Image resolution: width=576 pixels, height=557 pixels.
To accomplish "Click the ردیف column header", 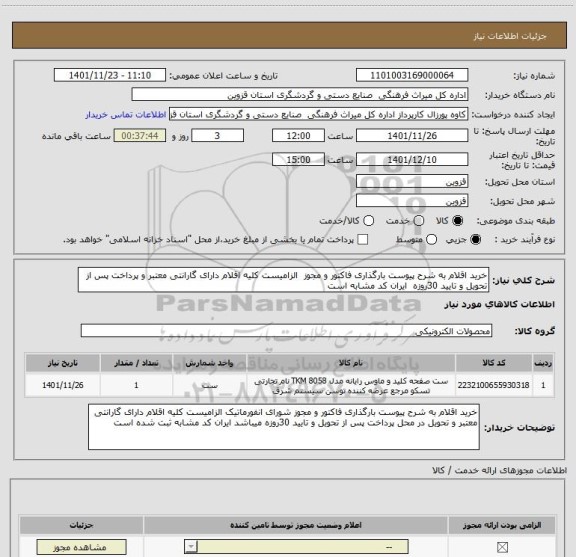I will (x=543, y=363).
